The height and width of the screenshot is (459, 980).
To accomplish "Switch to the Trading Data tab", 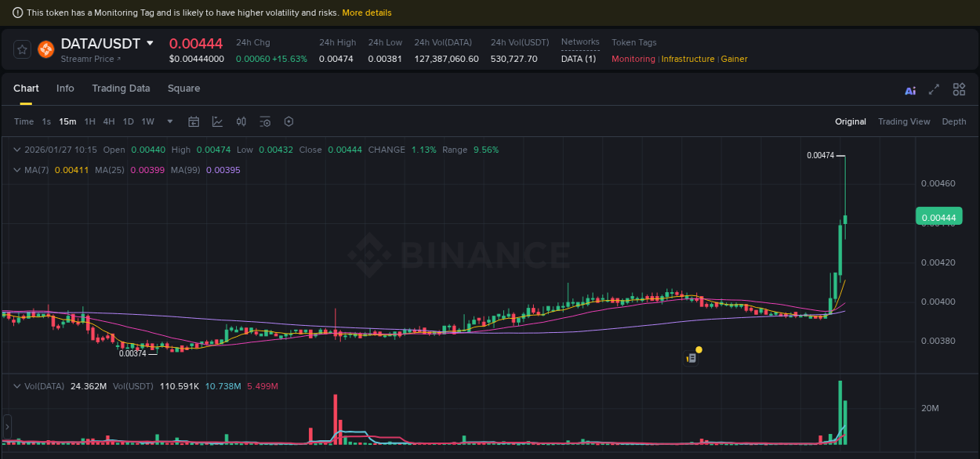I will [121, 89].
